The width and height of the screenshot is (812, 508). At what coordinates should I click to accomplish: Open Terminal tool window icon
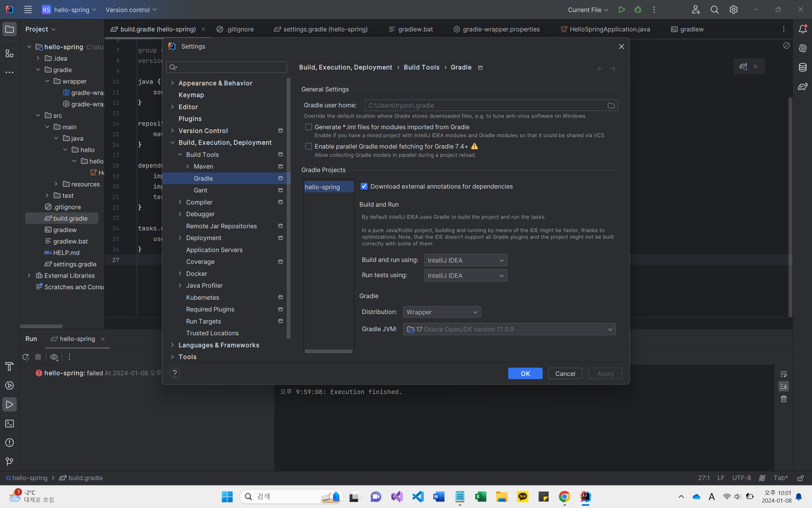10,423
